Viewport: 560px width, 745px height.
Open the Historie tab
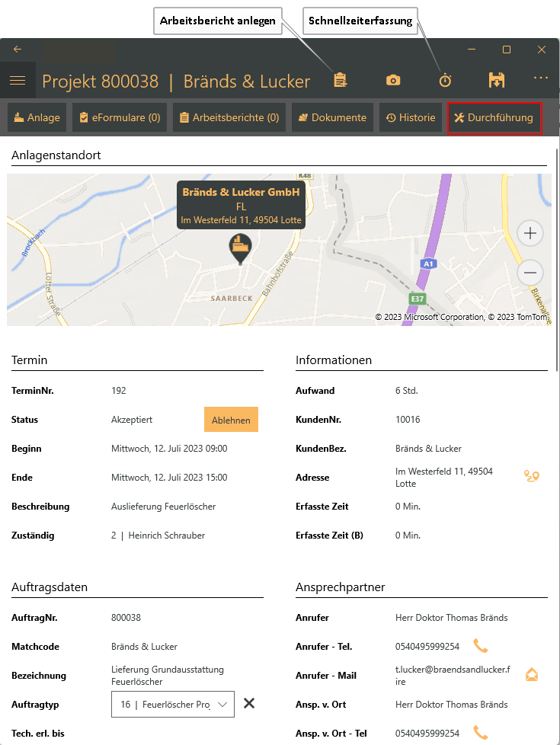point(411,117)
